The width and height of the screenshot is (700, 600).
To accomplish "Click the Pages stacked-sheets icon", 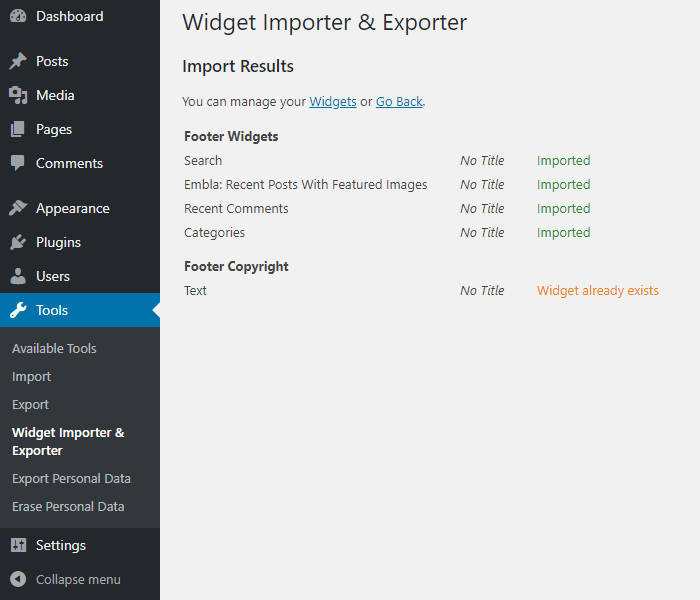I will tap(18, 129).
